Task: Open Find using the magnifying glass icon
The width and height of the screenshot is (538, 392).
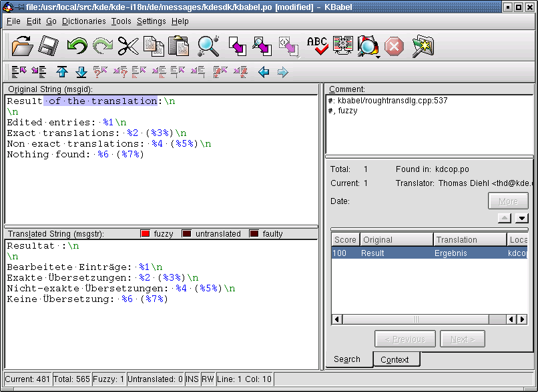Action: click(208, 46)
